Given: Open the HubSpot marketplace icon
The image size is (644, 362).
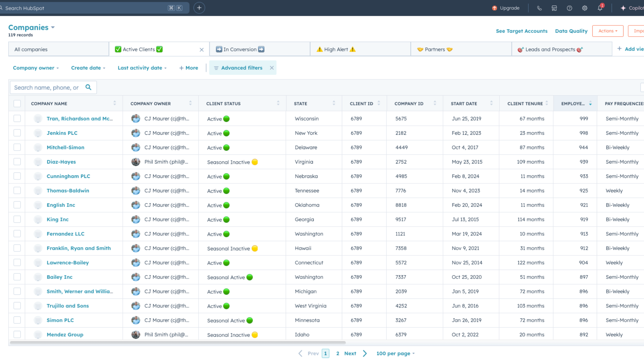Looking at the screenshot, I should [554, 8].
